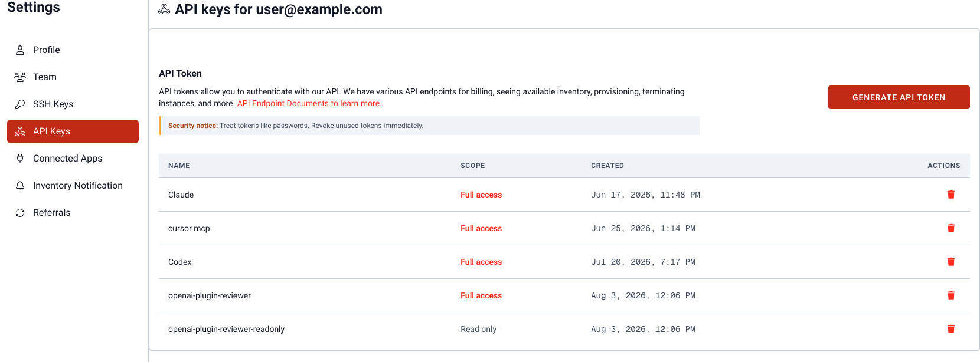980x362 pixels.
Task: Click the Jun 17, 2026, 11:48 PM date
Action: (645, 195)
